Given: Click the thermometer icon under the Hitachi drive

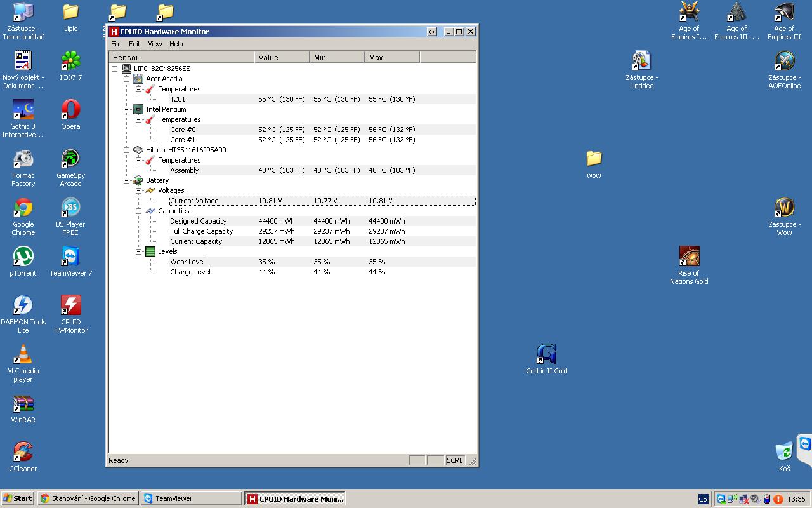Looking at the screenshot, I should click(150, 160).
